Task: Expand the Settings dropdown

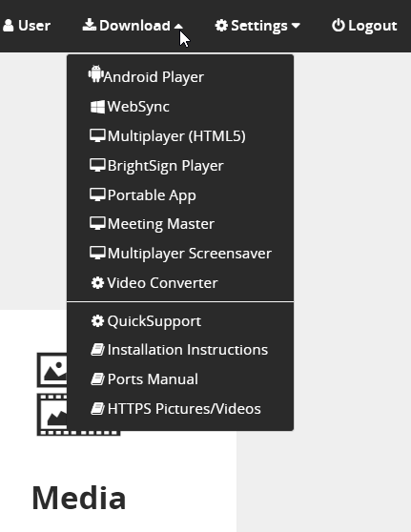Action: coord(257,26)
